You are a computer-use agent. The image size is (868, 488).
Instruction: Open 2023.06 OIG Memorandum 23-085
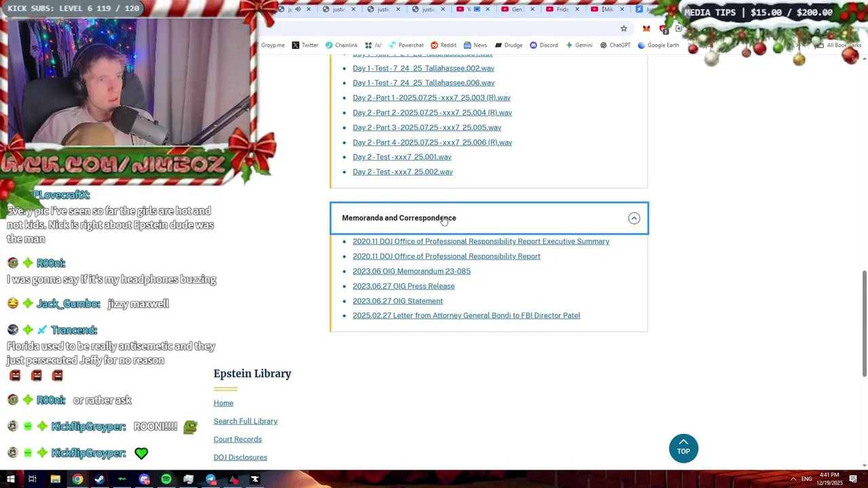[411, 271]
